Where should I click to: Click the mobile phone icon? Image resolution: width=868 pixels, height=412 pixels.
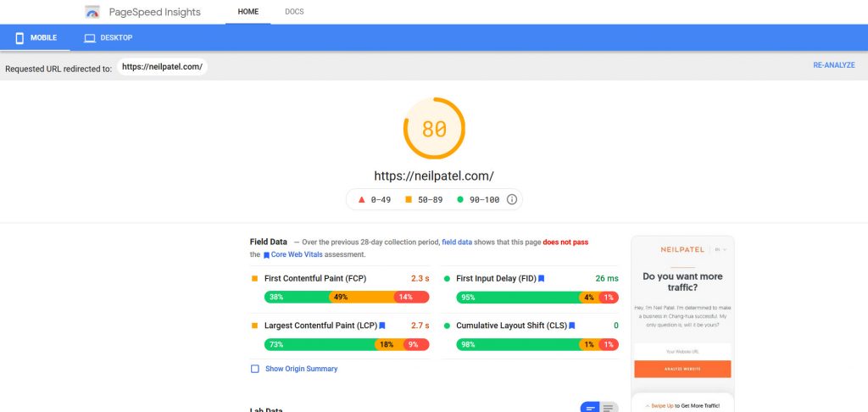(20, 38)
